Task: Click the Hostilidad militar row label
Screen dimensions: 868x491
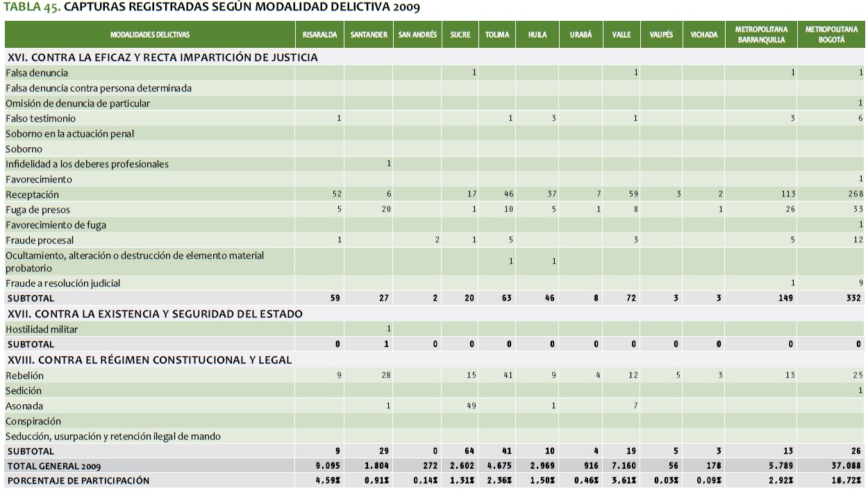Action: [x=42, y=329]
